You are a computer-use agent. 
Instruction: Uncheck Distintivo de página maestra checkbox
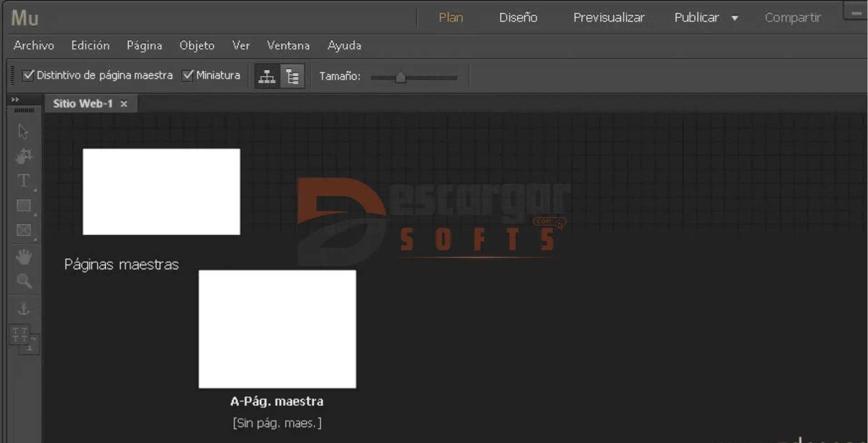28,75
